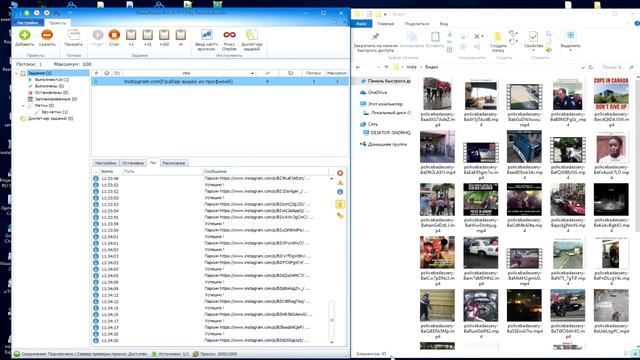Toggle the red error filter in log
This screenshot has height=360, width=640.
[340, 173]
